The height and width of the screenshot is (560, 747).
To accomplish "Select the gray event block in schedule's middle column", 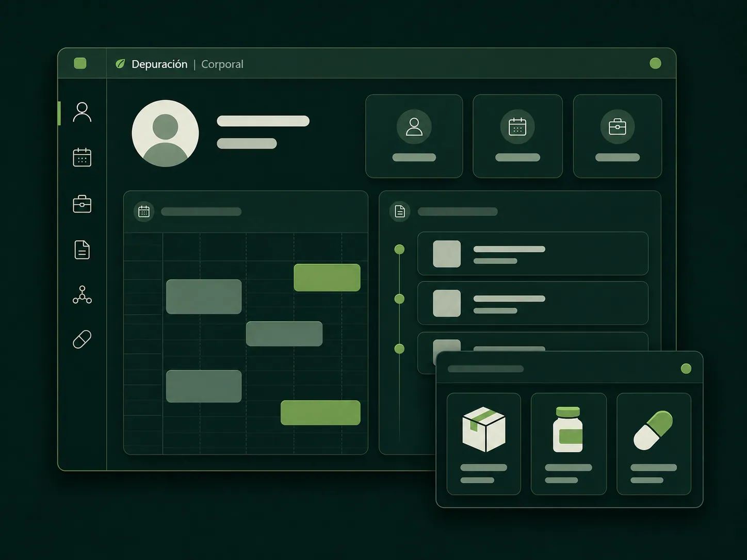I will (284, 334).
